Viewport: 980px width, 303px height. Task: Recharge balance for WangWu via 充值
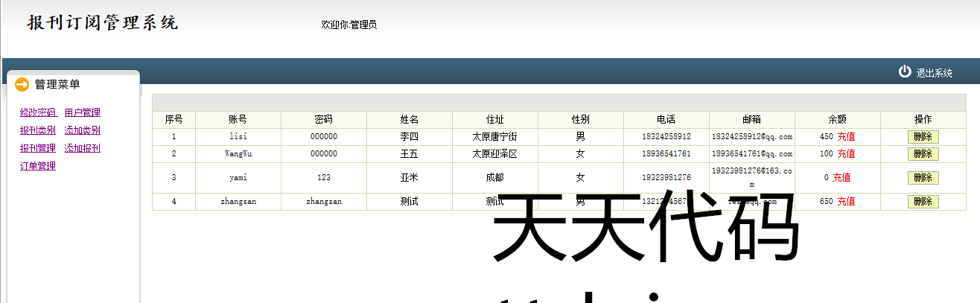[846, 154]
